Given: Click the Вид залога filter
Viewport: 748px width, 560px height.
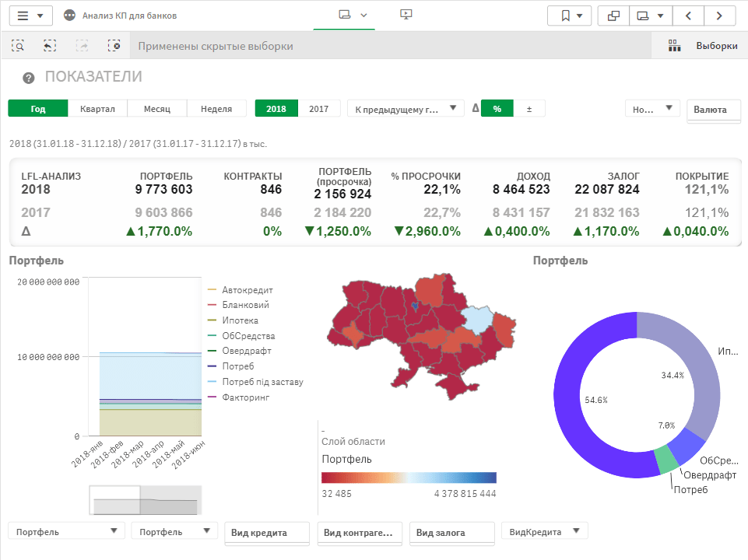Looking at the screenshot, I should [451, 533].
